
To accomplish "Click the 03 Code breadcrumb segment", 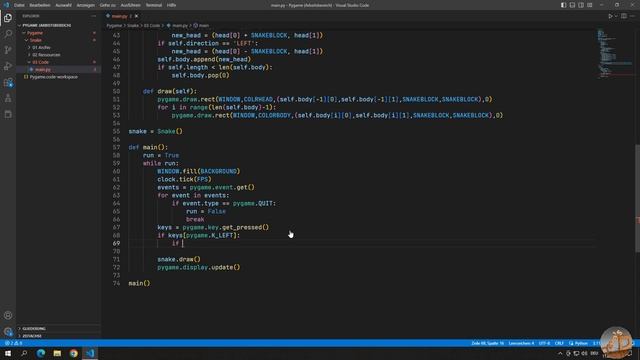I will point(152,25).
